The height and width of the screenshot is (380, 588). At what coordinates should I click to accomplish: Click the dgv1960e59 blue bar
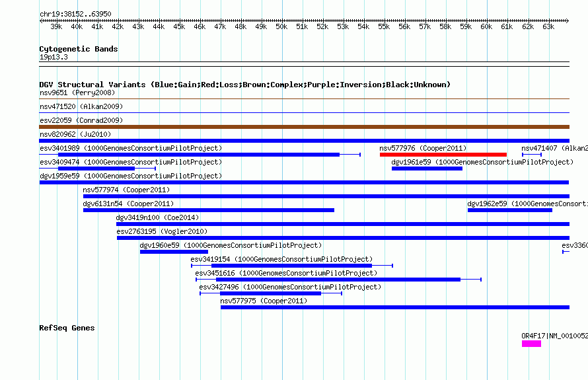pos(174,252)
